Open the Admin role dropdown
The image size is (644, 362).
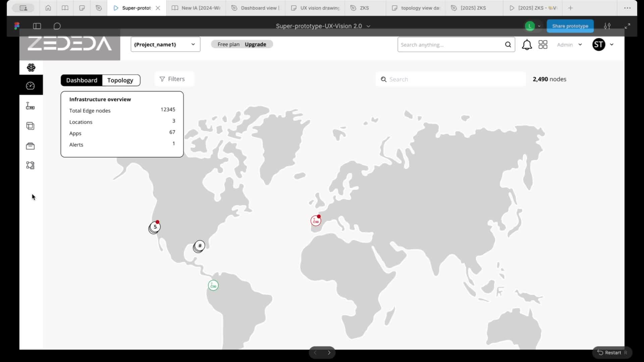pyautogui.click(x=569, y=45)
